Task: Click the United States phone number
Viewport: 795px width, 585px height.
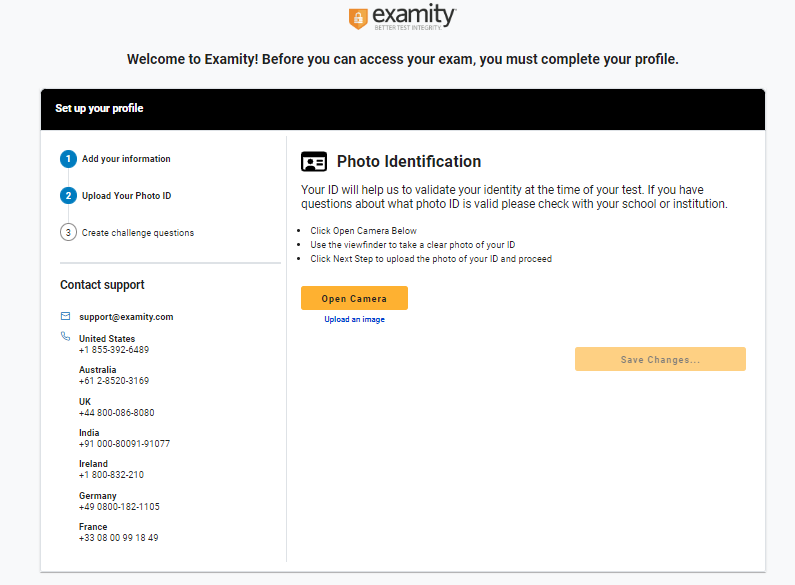Action: (114, 350)
